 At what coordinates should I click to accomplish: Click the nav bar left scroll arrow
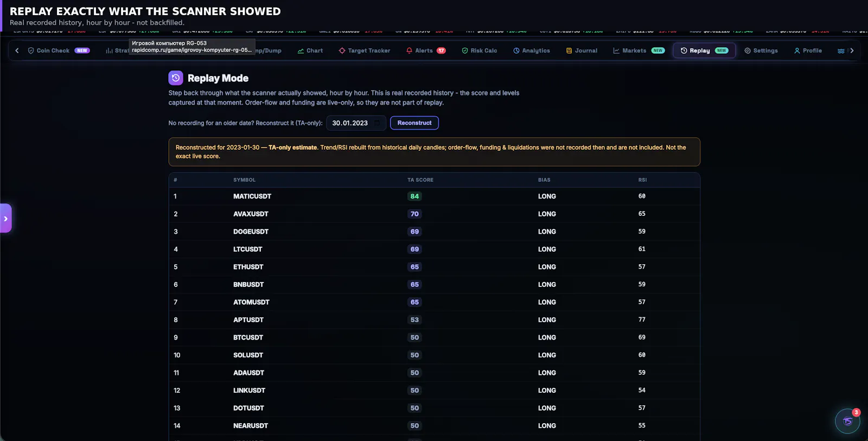click(x=17, y=50)
